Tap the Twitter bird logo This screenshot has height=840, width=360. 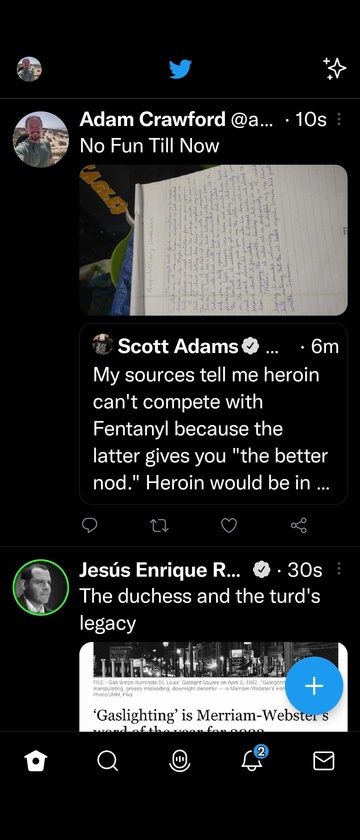[181, 69]
